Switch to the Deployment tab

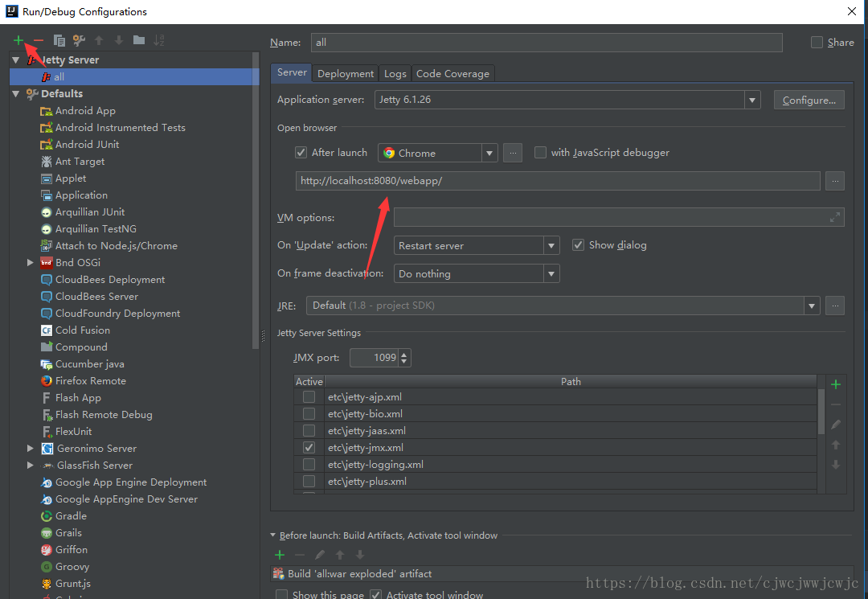346,74
